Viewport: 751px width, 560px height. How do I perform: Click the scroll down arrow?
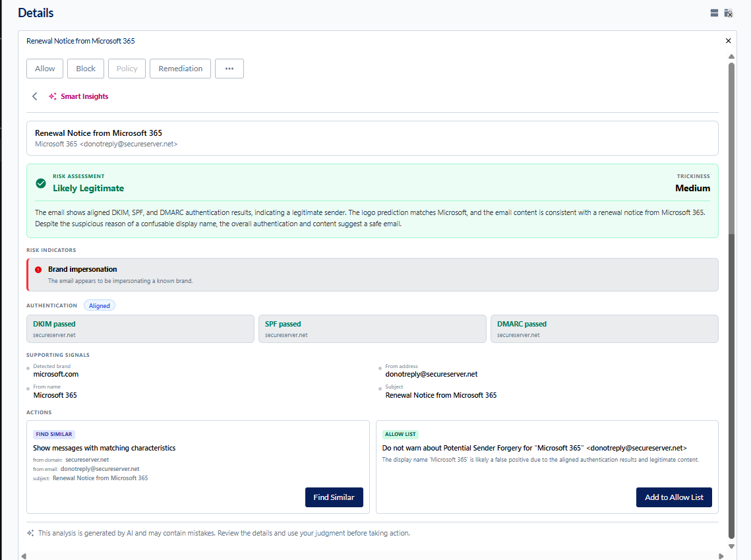[731, 546]
